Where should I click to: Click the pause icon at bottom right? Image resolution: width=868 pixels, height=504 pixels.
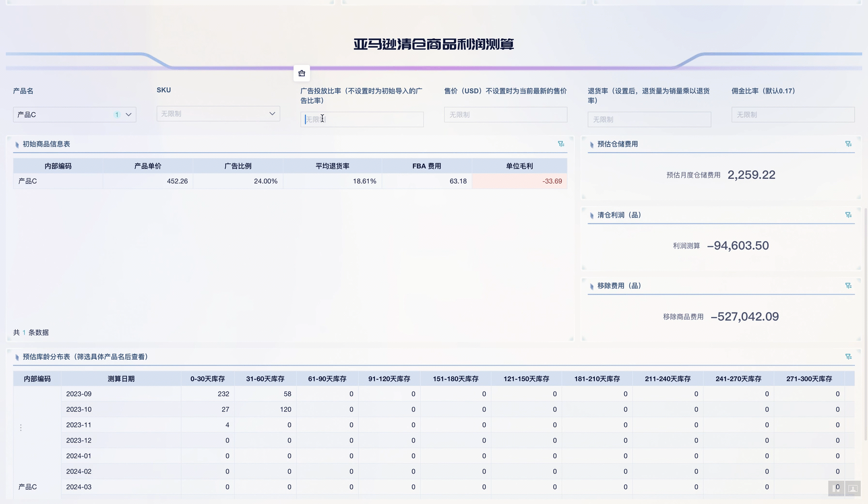pos(836,488)
